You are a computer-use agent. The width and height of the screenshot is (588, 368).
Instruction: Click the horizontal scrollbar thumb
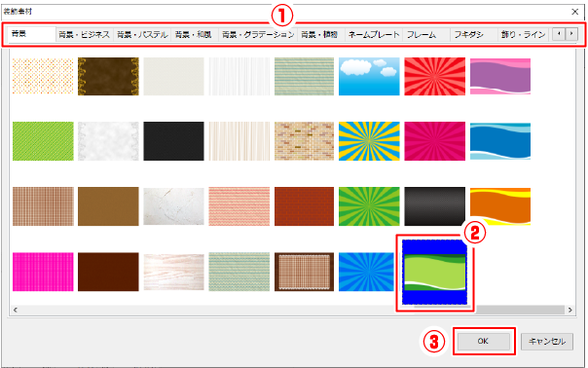[x=490, y=310]
